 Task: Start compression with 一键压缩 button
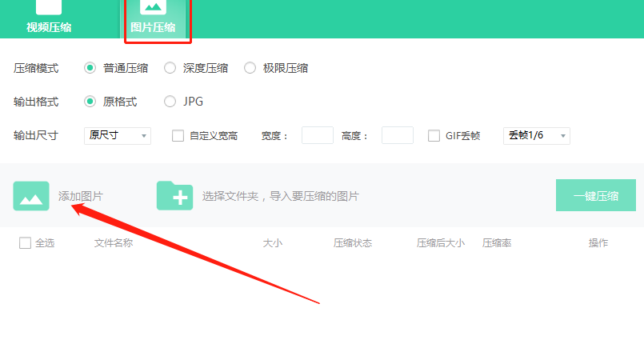(595, 195)
